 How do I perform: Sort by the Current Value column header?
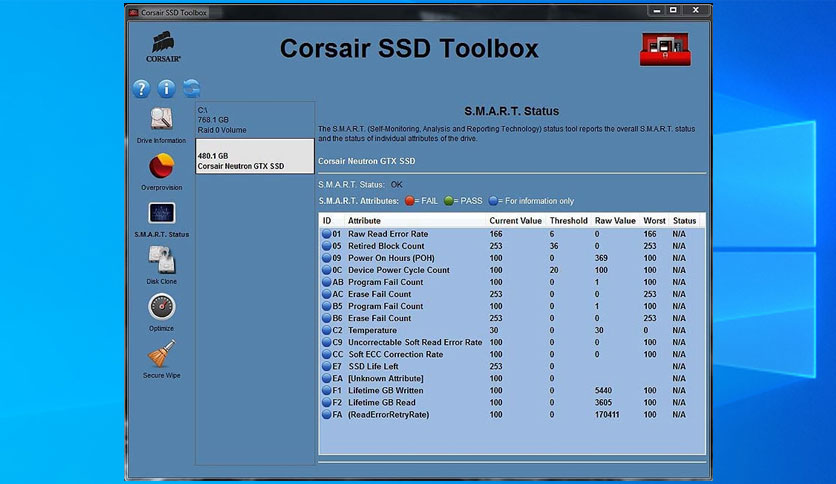(516, 221)
